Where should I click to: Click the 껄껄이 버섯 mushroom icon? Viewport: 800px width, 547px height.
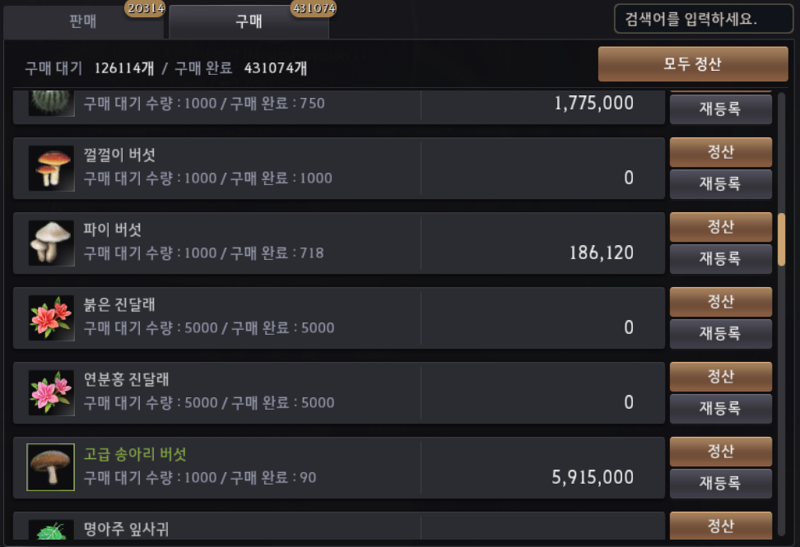[x=51, y=168]
